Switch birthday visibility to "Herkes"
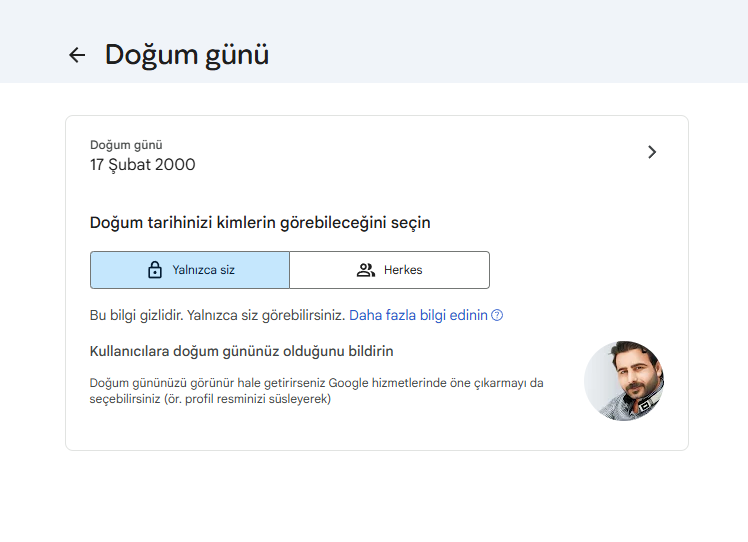This screenshot has height=542, width=748. pyautogui.click(x=390, y=270)
